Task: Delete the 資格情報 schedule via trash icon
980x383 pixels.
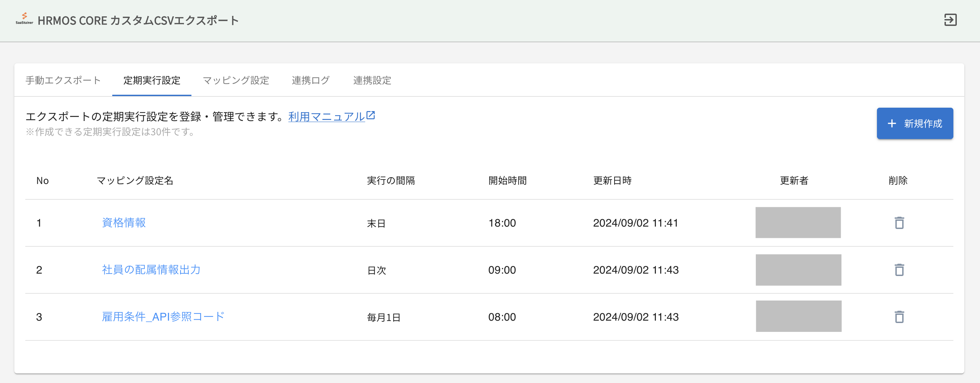Action: coord(899,223)
